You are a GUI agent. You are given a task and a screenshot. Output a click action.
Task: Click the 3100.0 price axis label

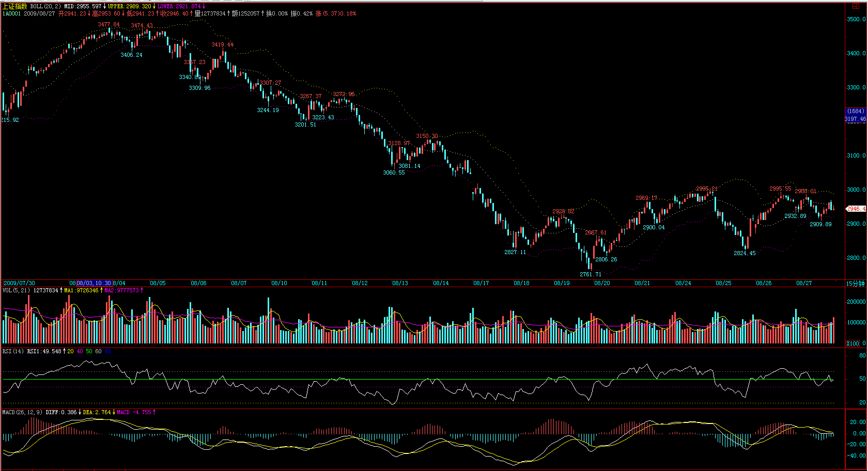(x=856, y=155)
